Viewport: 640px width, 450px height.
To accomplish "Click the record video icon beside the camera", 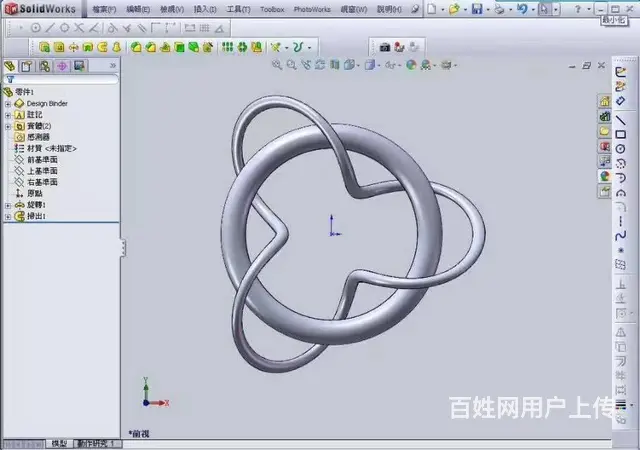I will pos(399,47).
